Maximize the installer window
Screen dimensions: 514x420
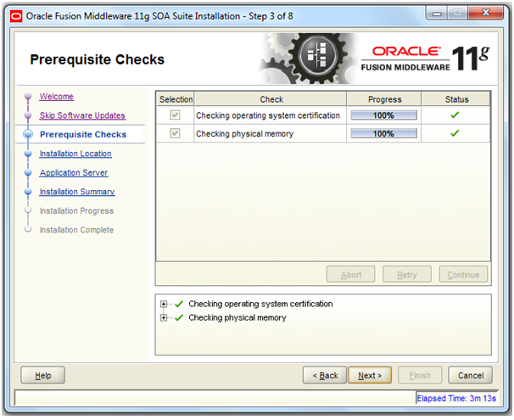click(457, 13)
